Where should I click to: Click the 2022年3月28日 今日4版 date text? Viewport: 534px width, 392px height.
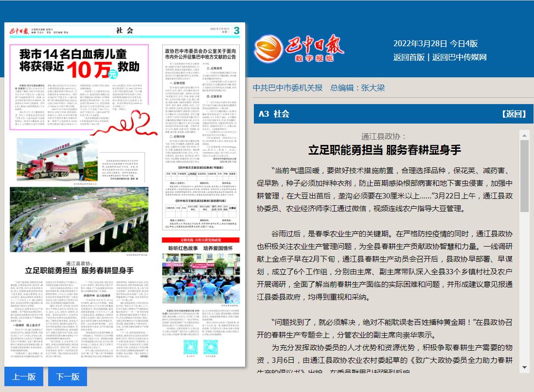click(435, 44)
